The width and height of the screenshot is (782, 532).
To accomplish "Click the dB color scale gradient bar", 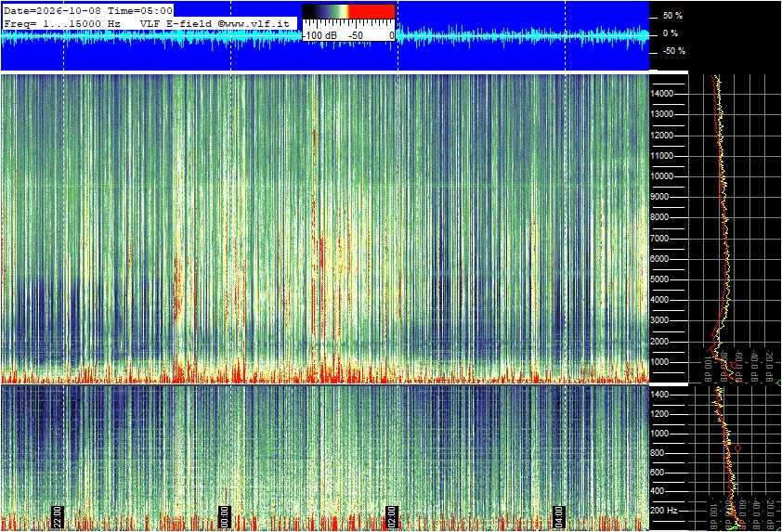I will 348,11.
